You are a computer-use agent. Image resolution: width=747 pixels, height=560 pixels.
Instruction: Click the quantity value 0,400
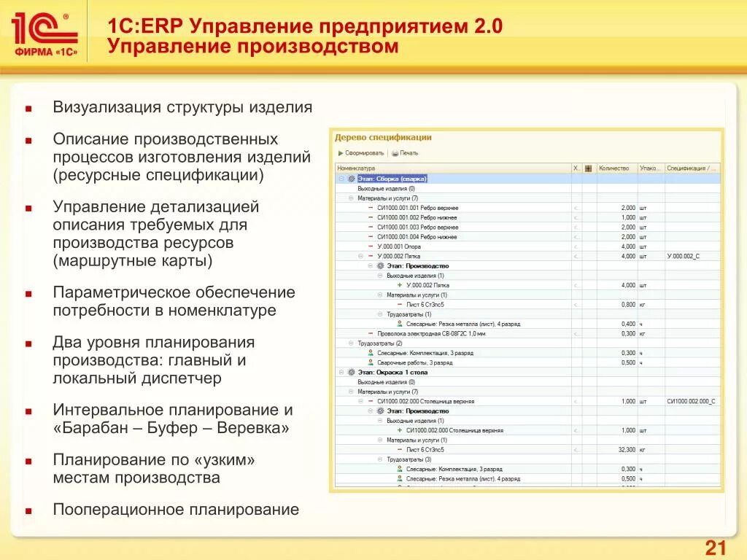(x=628, y=324)
